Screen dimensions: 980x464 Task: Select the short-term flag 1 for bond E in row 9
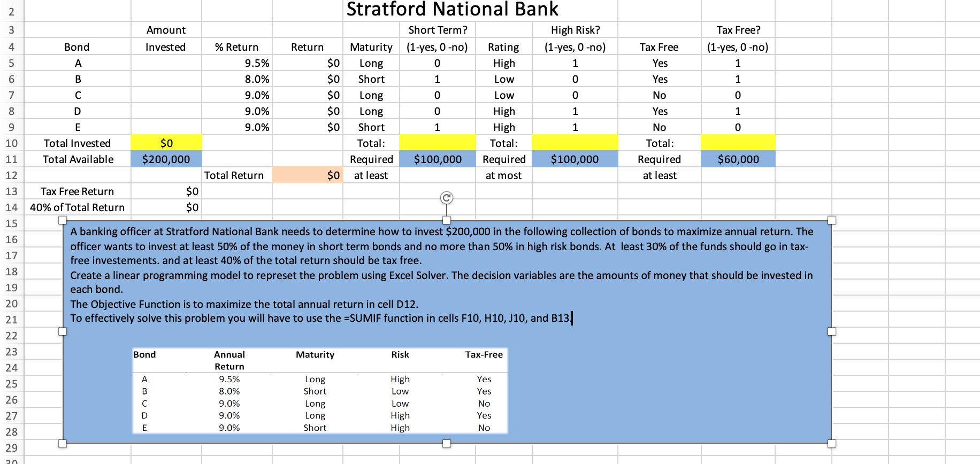point(438,127)
